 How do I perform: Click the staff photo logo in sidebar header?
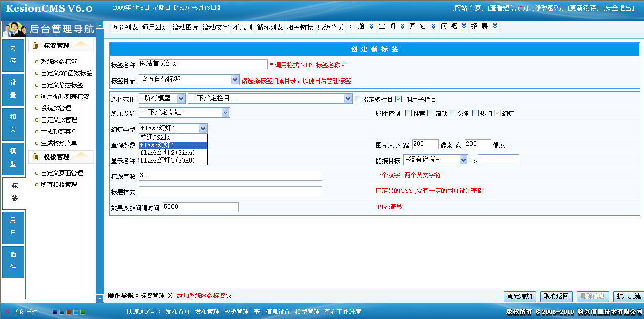coord(14,29)
